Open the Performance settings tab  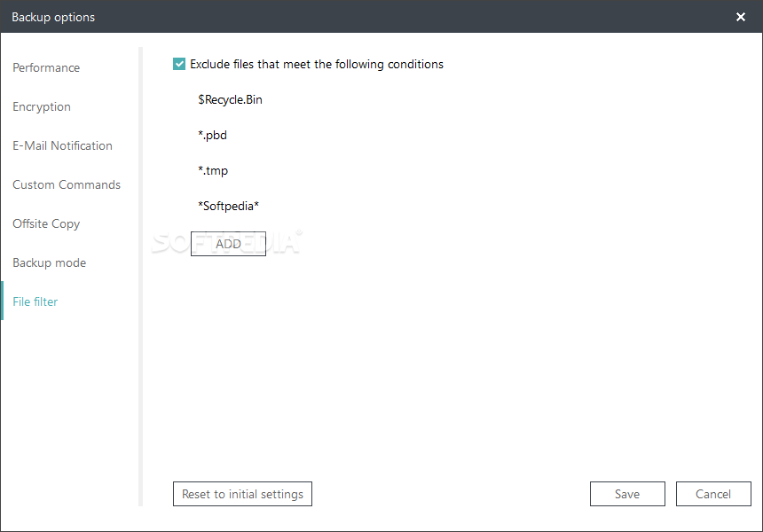click(x=46, y=67)
